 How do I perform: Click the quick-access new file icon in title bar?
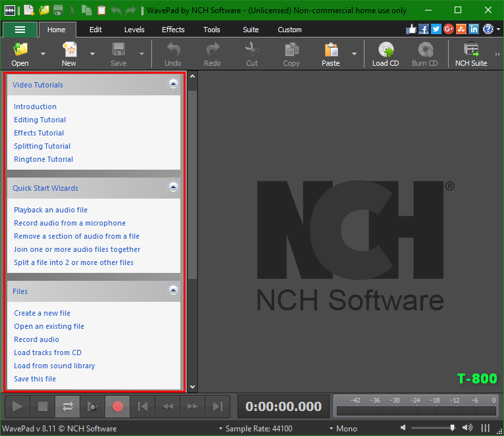coord(29,11)
